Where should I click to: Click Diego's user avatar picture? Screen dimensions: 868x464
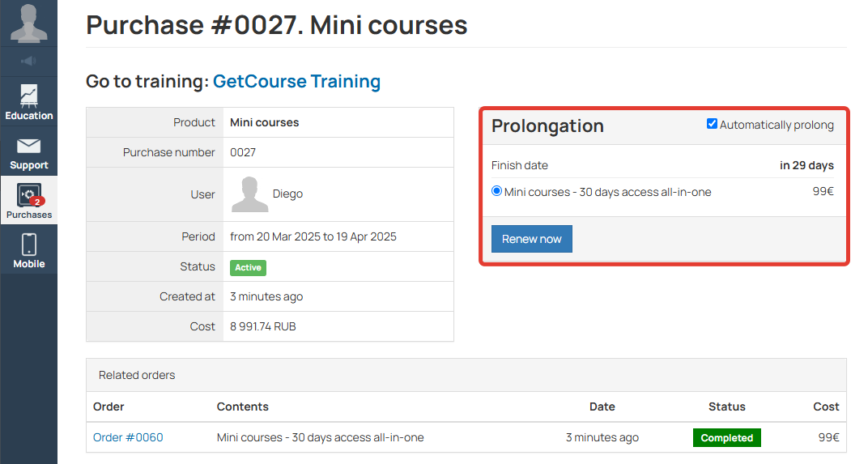coord(249,194)
